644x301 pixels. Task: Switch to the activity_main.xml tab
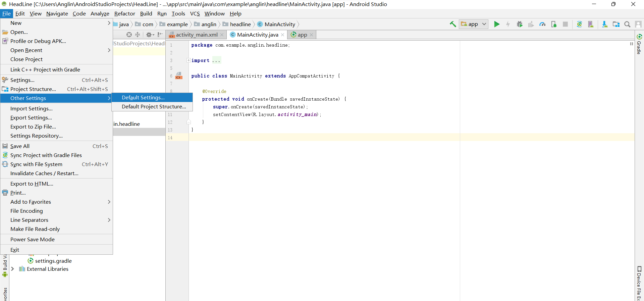197,35
